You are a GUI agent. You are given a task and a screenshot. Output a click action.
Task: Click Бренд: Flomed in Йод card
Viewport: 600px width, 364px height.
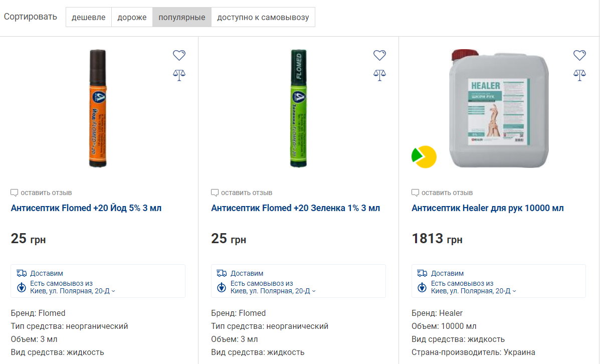[38, 313]
